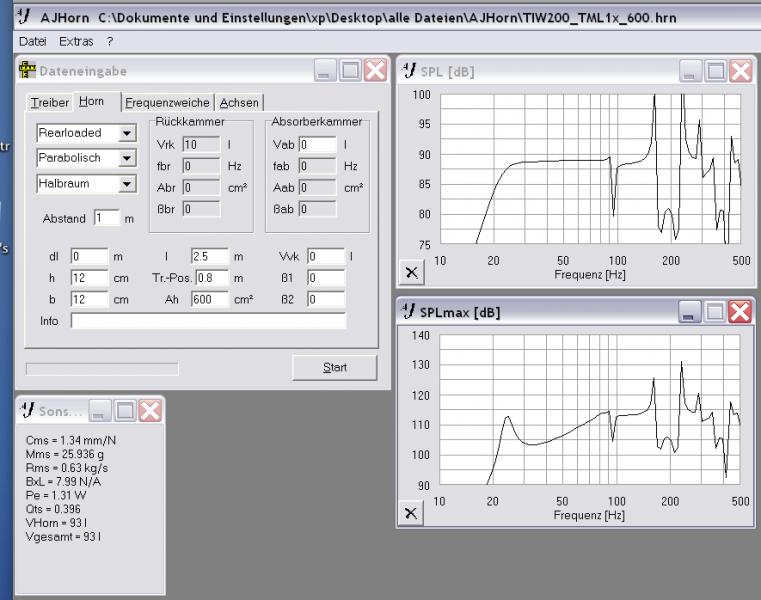
Task: Click the Ah input field showing 600
Action: 210,300
